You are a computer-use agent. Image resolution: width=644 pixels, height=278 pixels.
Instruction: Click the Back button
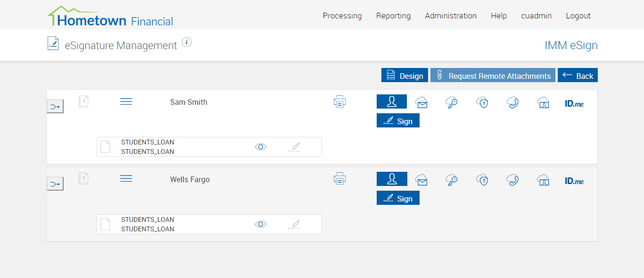pos(578,76)
